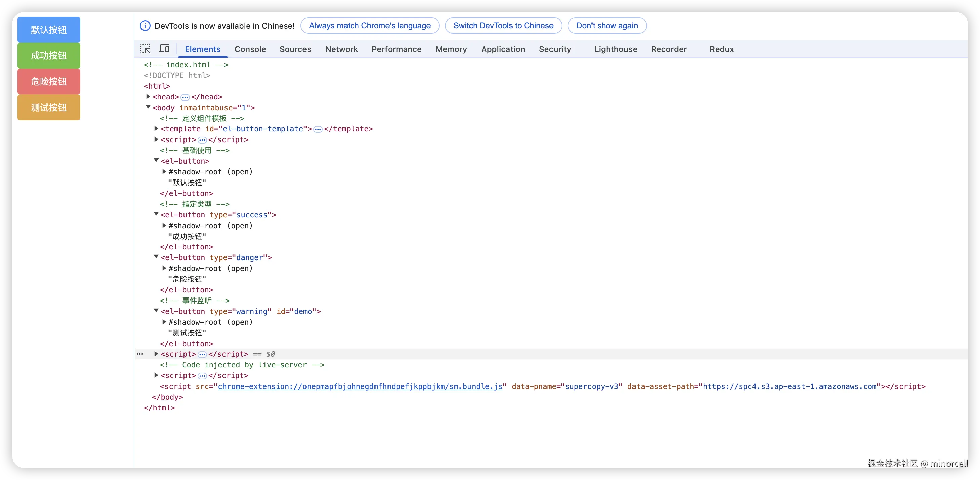The width and height of the screenshot is (980, 480).
Task: Open the Network tab
Action: tap(341, 49)
